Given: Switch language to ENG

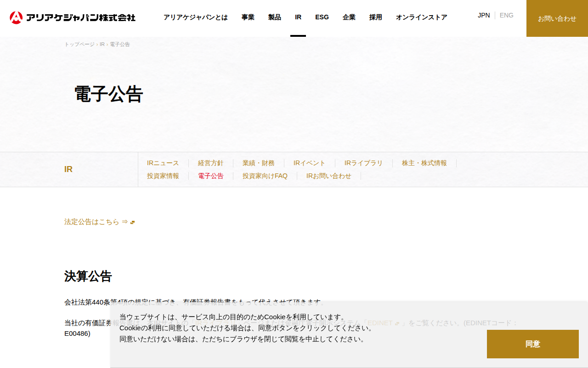Looking at the screenshot, I should (x=507, y=15).
